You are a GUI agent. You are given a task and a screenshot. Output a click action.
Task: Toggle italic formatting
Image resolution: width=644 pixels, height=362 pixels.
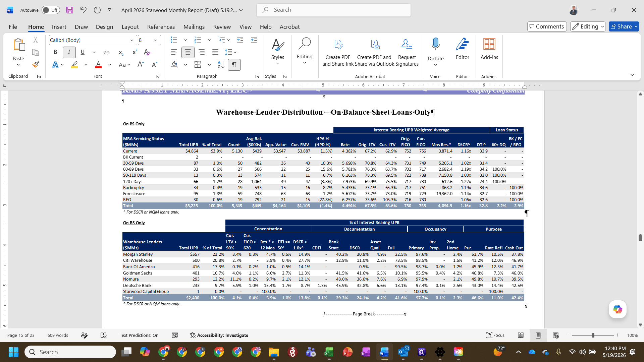pos(69,52)
